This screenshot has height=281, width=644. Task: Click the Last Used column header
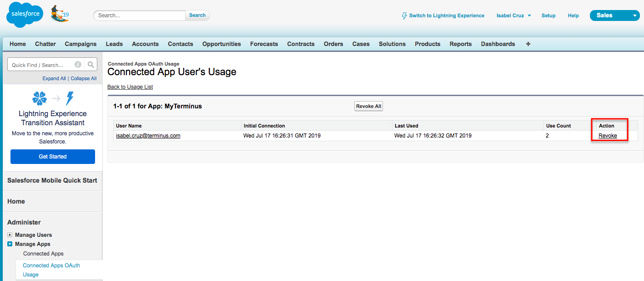coord(406,126)
